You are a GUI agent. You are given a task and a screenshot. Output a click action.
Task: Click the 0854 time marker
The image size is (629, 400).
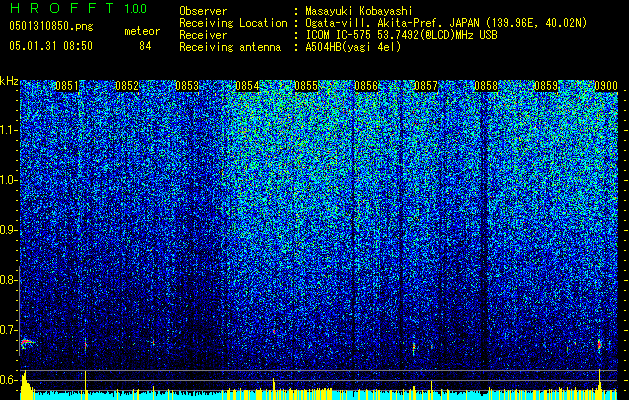[x=247, y=86]
